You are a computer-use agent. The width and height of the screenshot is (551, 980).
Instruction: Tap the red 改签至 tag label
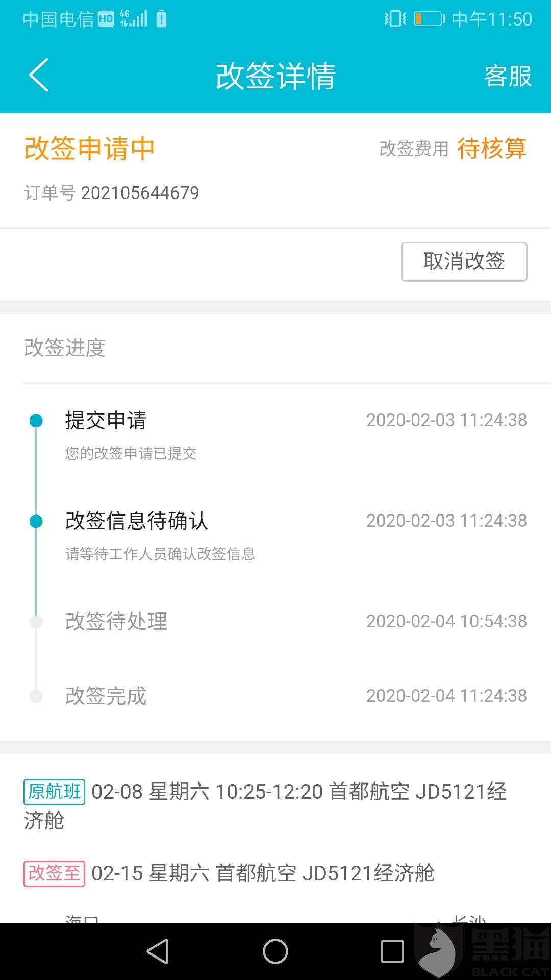click(x=54, y=873)
